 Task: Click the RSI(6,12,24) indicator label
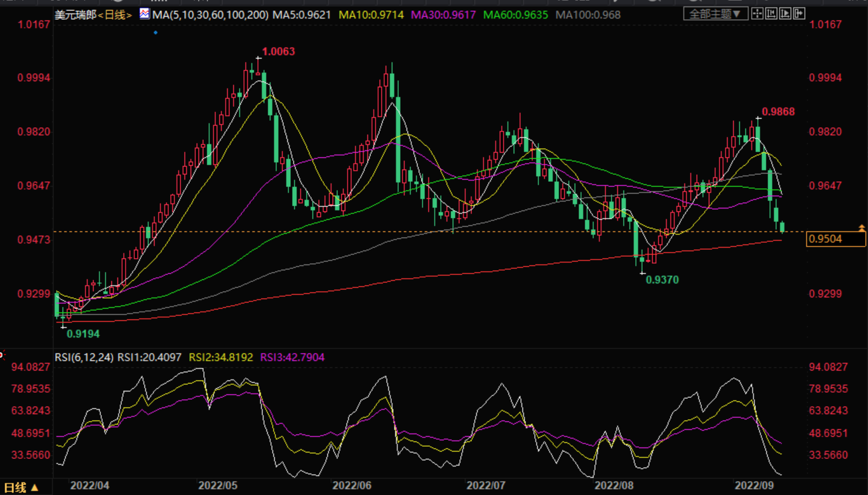[x=84, y=357]
